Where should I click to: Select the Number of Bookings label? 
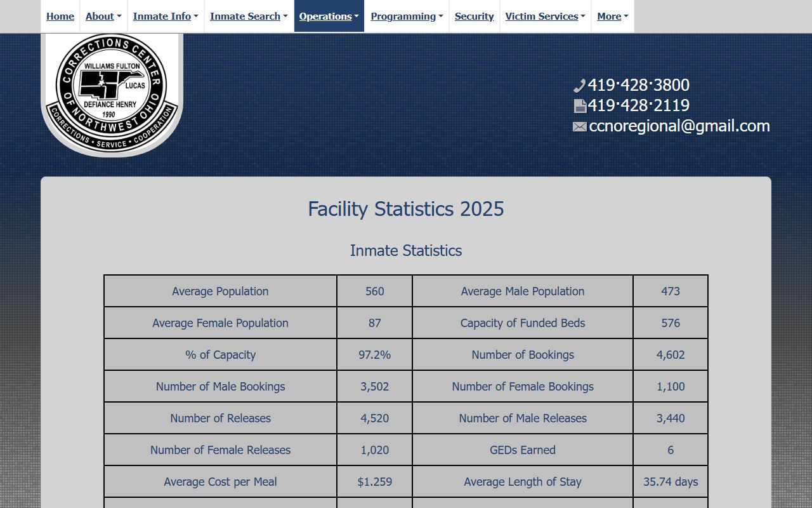(x=523, y=355)
